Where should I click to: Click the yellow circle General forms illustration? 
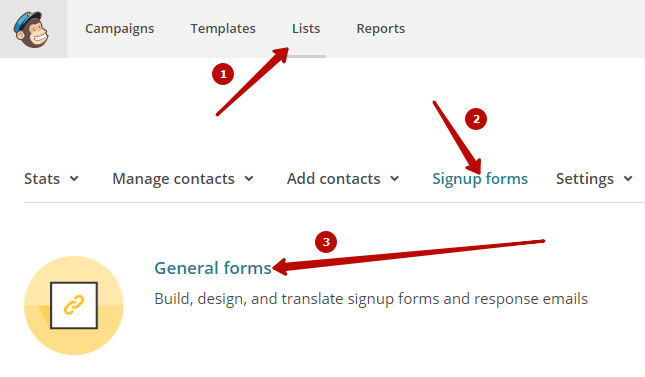coord(74,305)
